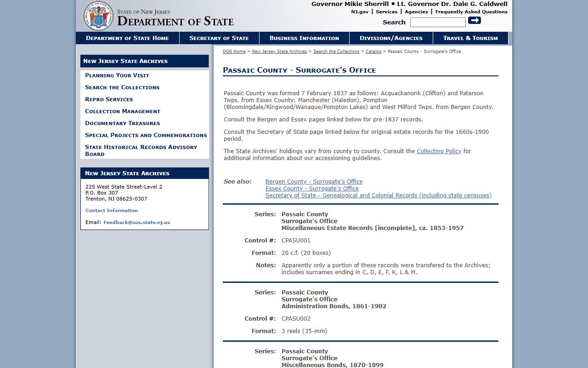The height and width of the screenshot is (368, 588).
Task: Click the Contact Information link
Action: coord(112,211)
